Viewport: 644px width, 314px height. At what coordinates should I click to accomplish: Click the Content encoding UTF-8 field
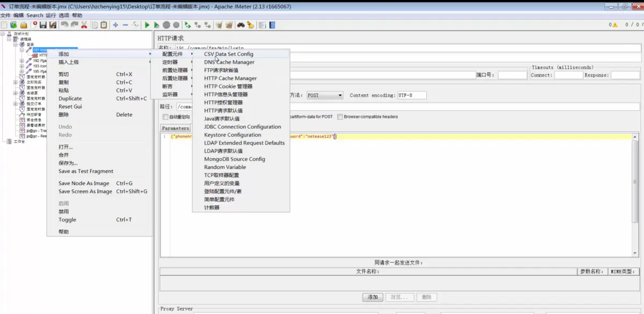click(412, 95)
